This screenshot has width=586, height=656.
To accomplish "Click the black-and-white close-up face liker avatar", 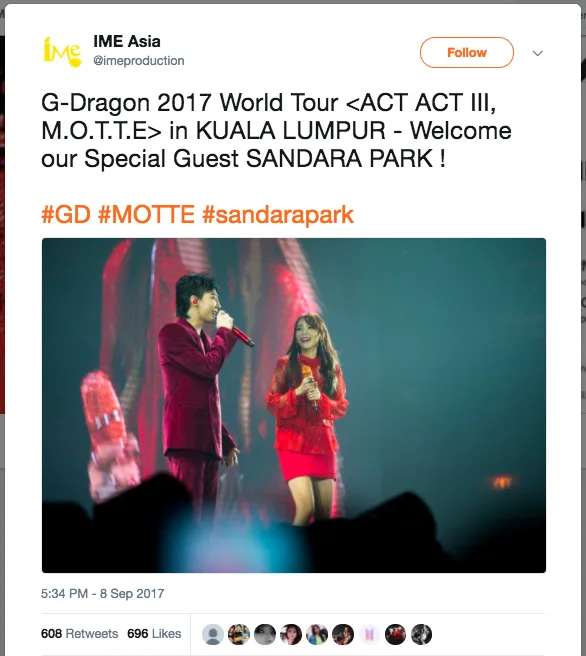I will pyautogui.click(x=265, y=634).
